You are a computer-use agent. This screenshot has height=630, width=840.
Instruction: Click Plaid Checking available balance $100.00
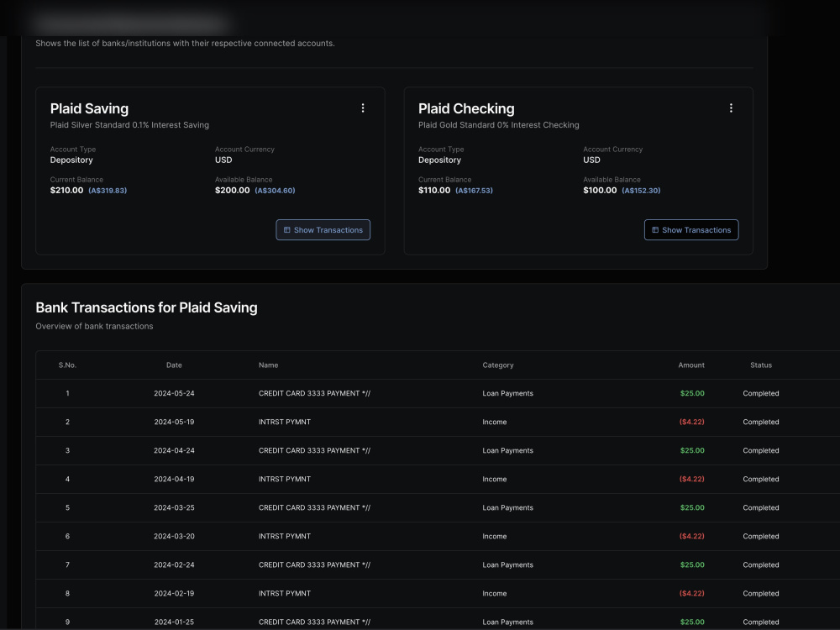pyautogui.click(x=600, y=190)
